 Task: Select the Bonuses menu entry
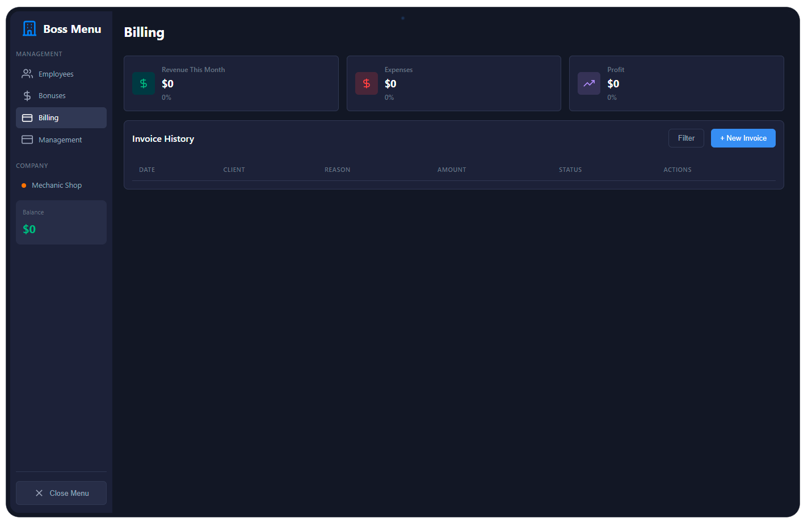[53, 95]
